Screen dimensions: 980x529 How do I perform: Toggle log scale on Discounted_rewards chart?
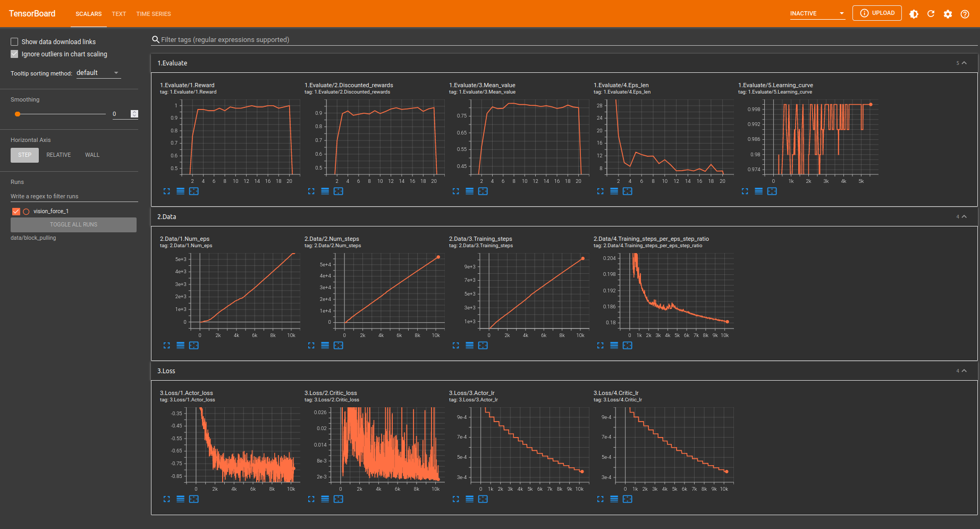pyautogui.click(x=325, y=191)
